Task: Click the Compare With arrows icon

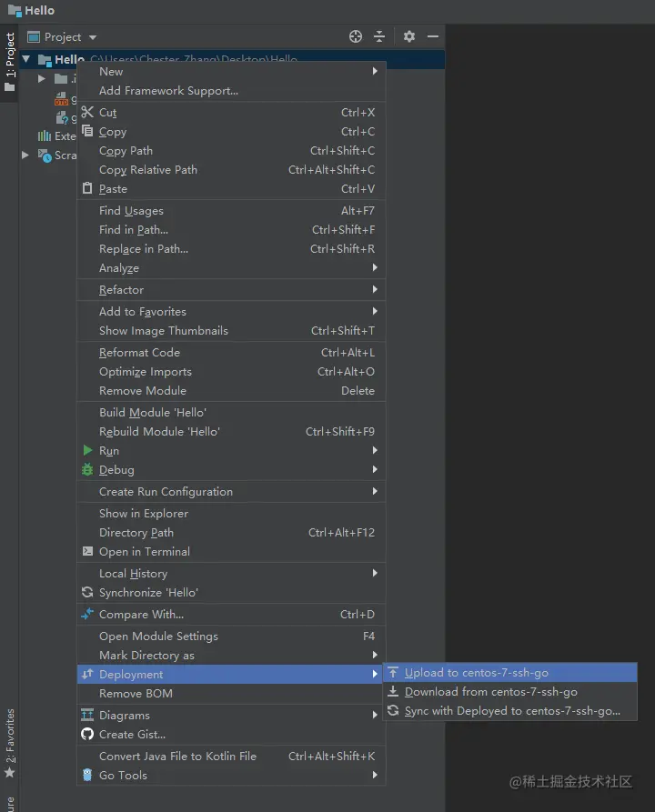Action: tap(87, 614)
